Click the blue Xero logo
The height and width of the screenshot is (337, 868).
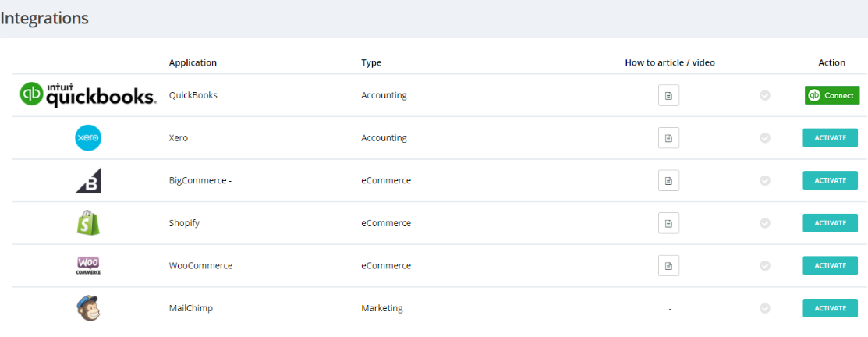point(88,138)
